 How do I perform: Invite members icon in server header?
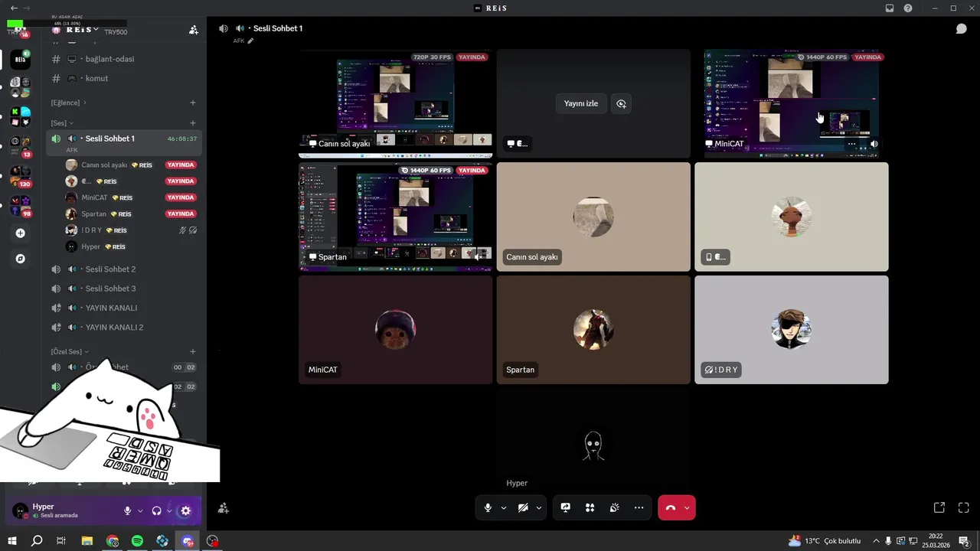pyautogui.click(x=193, y=30)
